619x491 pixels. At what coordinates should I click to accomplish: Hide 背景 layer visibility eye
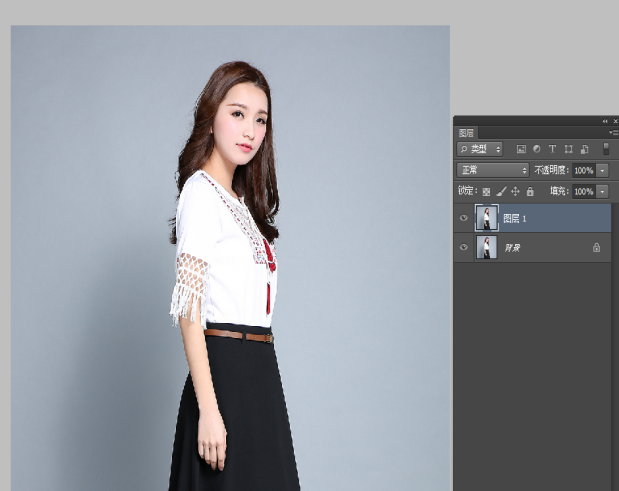(x=464, y=247)
